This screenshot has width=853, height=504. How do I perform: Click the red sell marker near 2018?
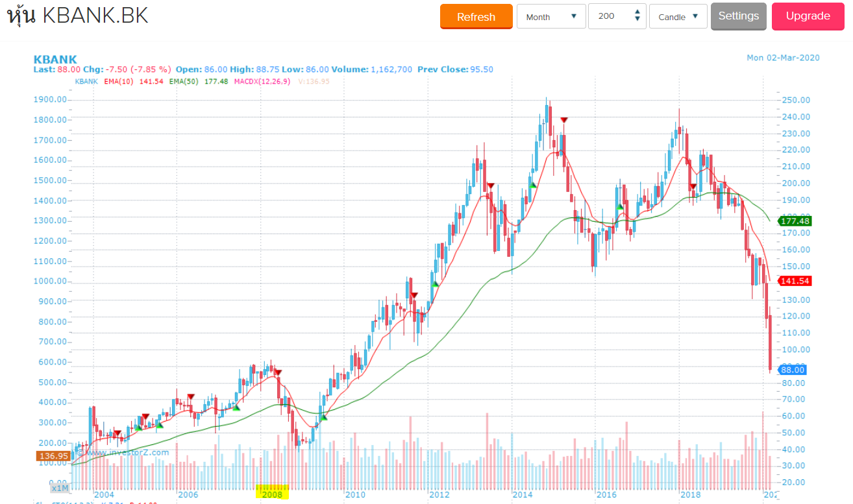[693, 187]
